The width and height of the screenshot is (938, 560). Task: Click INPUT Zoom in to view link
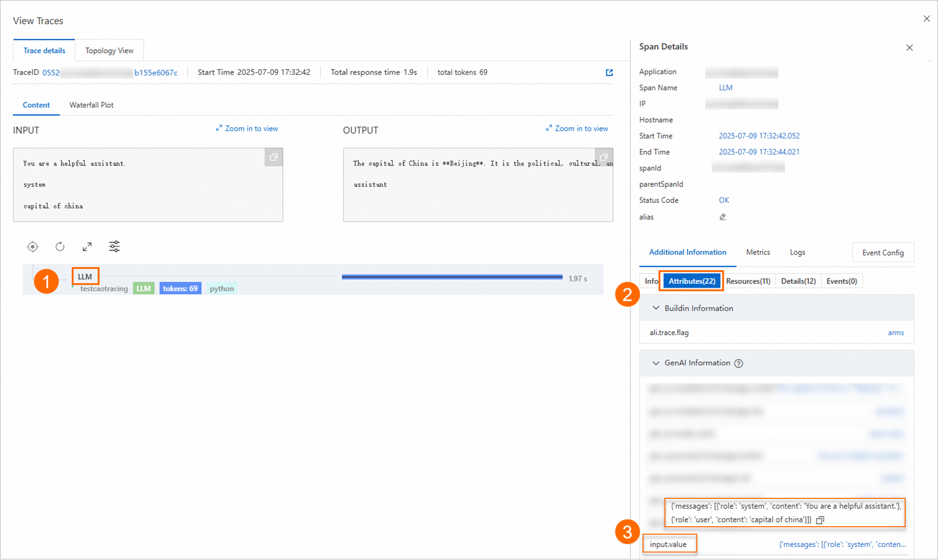(x=247, y=128)
